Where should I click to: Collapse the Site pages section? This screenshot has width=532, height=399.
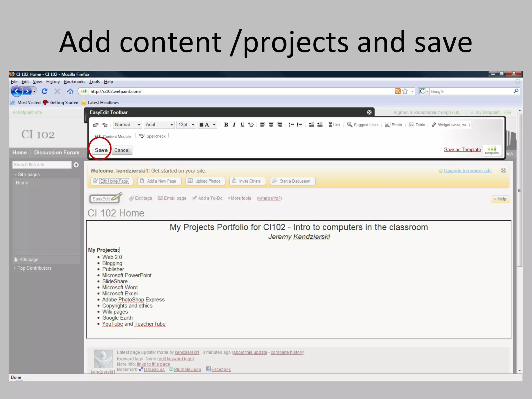pyautogui.click(x=15, y=175)
